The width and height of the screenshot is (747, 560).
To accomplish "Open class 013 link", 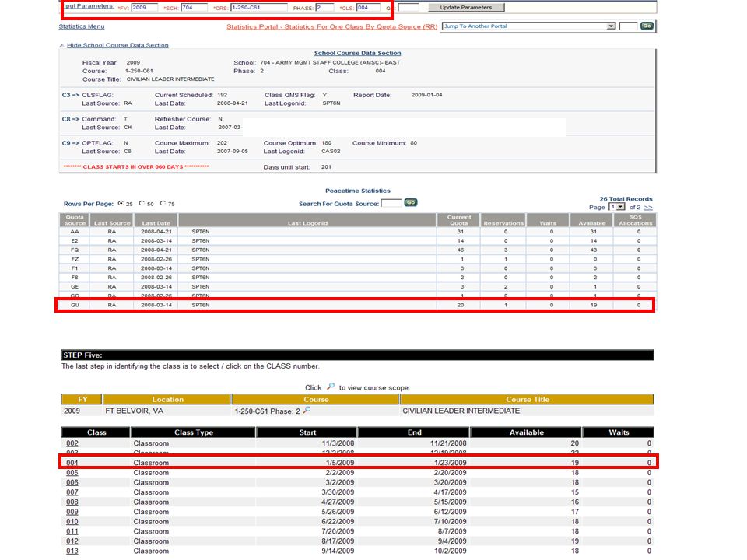I will [x=72, y=551].
